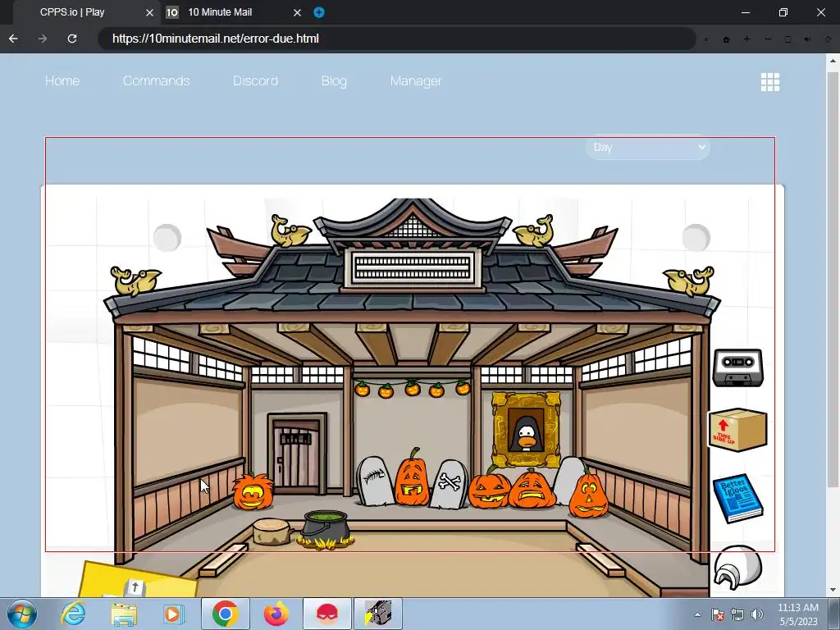Expand the Day dropdown selector
Viewport: 840px width, 630px height.
point(648,147)
